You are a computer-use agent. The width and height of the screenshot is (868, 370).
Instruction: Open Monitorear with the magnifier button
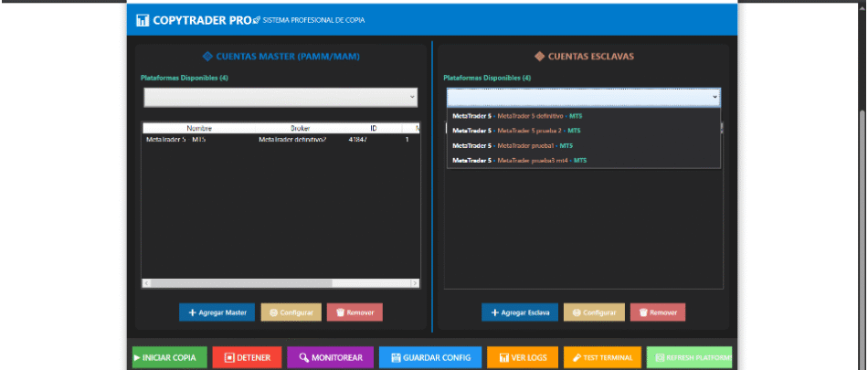point(330,357)
